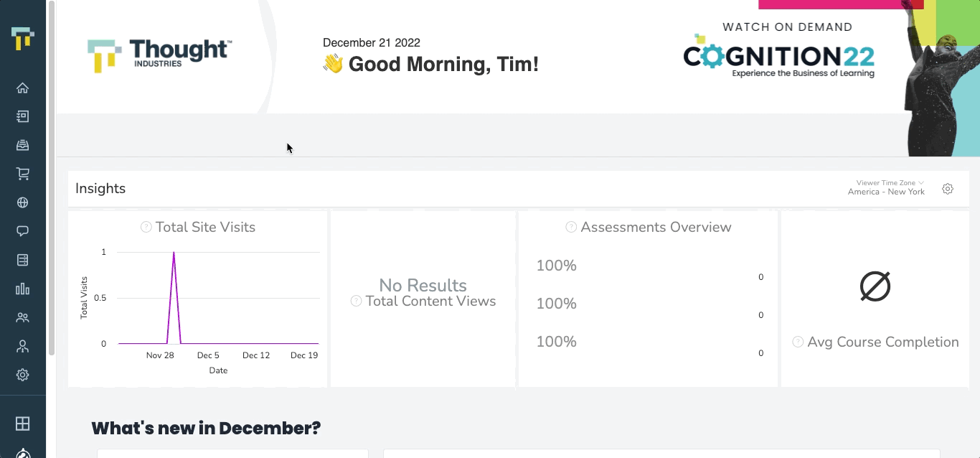Open the Home icon in sidebar

pos(22,88)
